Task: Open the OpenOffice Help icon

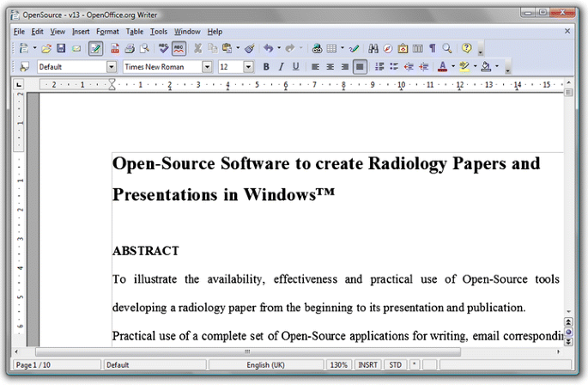Action: [466, 49]
